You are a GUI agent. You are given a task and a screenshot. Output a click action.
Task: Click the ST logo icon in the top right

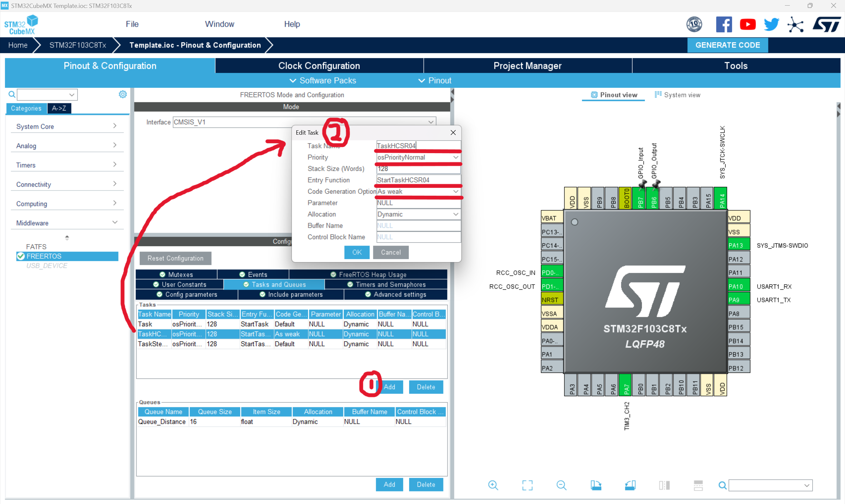(x=826, y=24)
